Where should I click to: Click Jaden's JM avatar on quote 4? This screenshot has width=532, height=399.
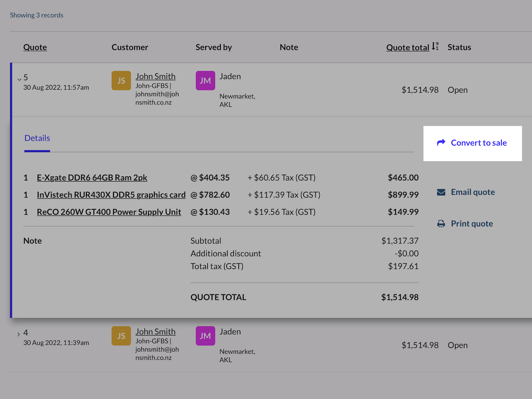point(205,336)
